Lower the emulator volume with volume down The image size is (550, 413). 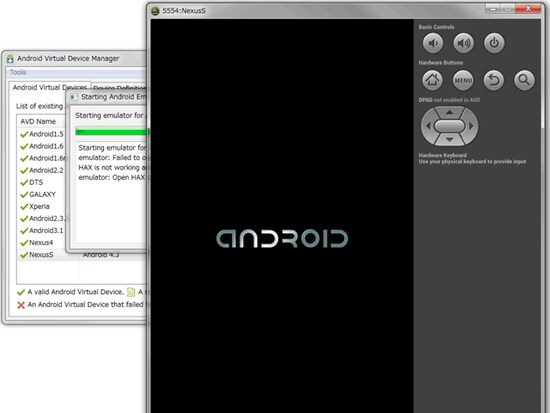(433, 43)
